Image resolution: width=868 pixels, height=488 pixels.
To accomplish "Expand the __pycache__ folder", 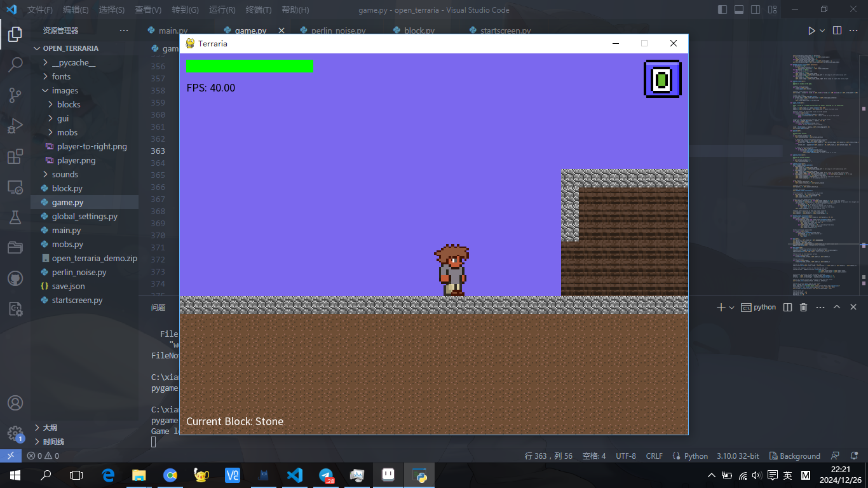I will coord(73,62).
